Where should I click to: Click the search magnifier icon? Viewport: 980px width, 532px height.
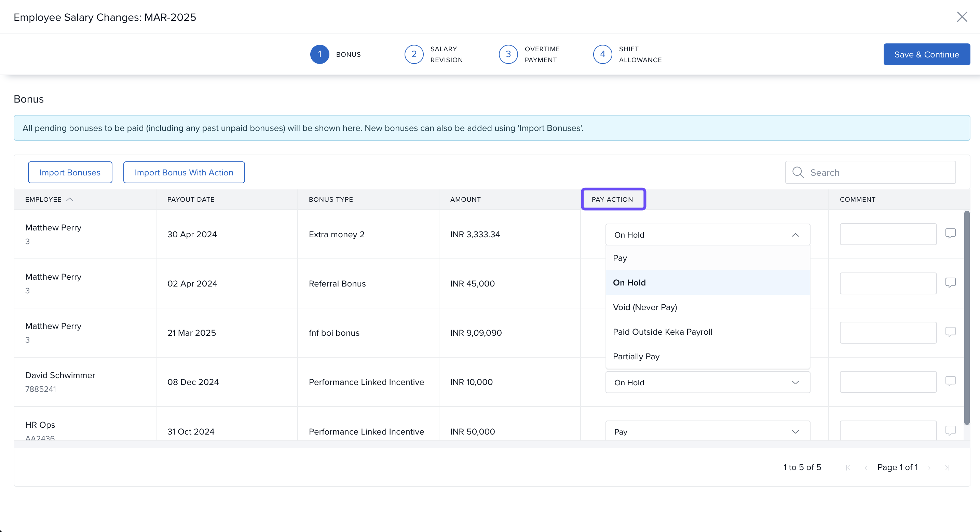798,172
